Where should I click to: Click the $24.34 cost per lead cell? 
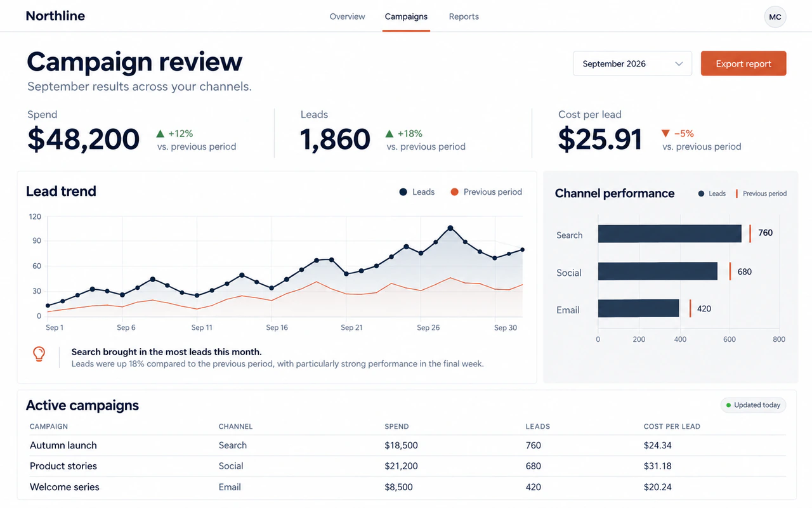(657, 445)
